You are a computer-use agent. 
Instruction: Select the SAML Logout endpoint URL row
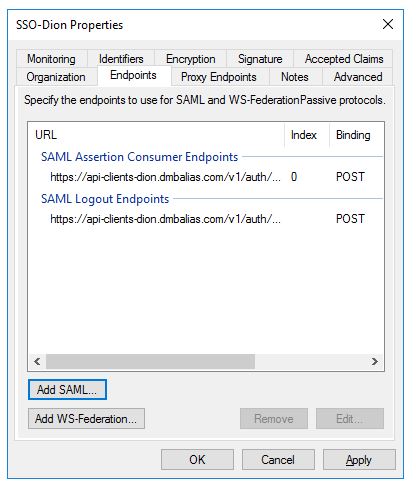[206, 219]
